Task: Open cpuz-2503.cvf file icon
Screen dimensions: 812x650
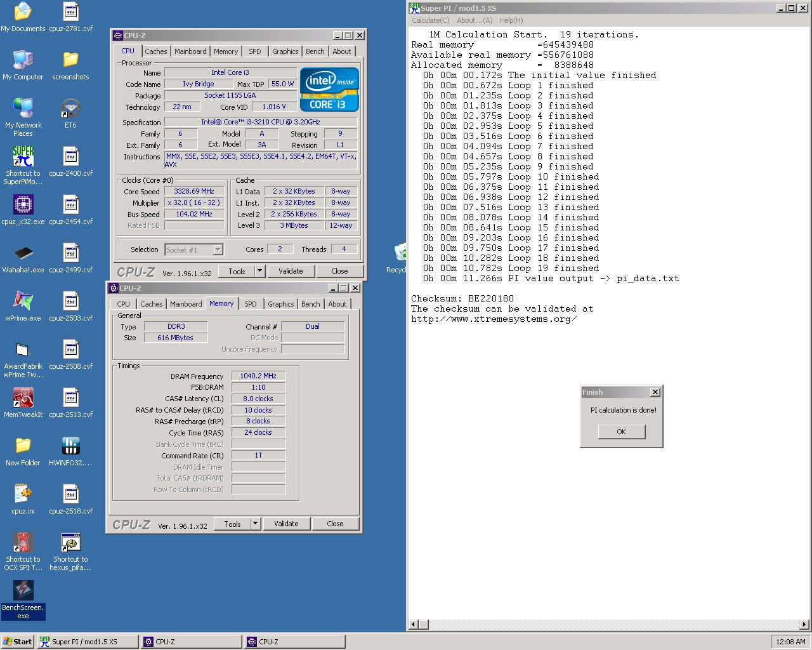Action: tap(70, 307)
